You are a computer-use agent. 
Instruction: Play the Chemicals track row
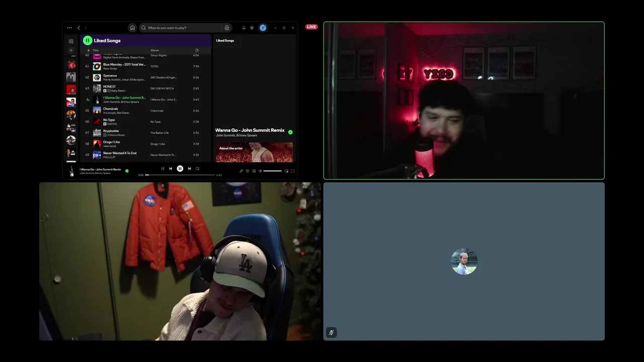(x=145, y=111)
